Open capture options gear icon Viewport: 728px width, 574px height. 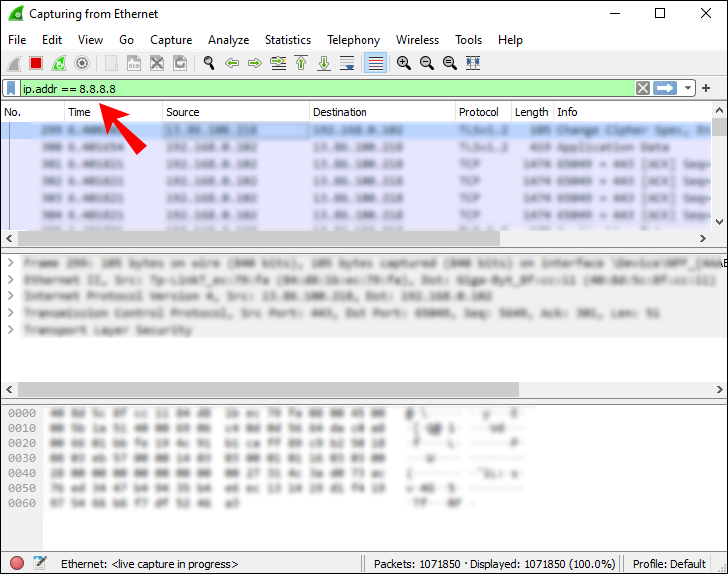pyautogui.click(x=82, y=63)
